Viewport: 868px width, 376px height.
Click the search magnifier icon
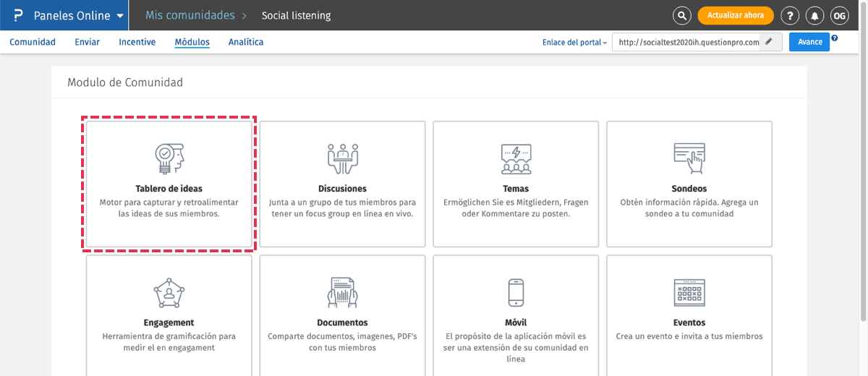(681, 16)
